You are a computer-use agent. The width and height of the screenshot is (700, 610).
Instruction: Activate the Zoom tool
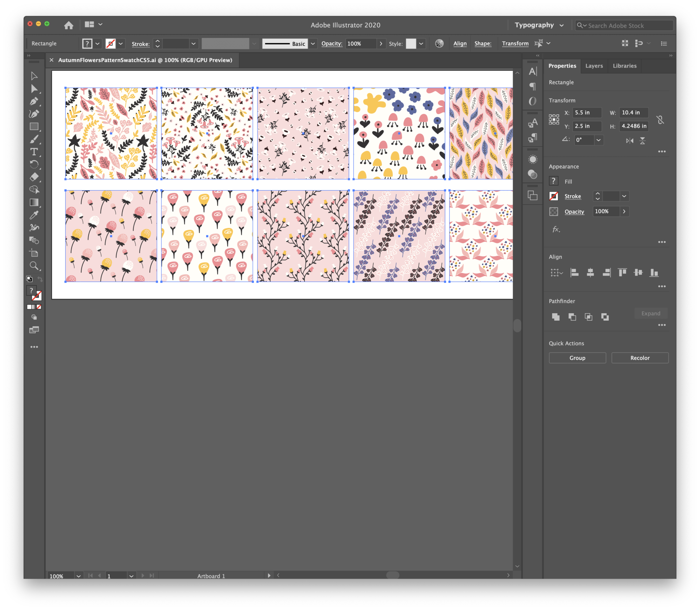coord(34,266)
